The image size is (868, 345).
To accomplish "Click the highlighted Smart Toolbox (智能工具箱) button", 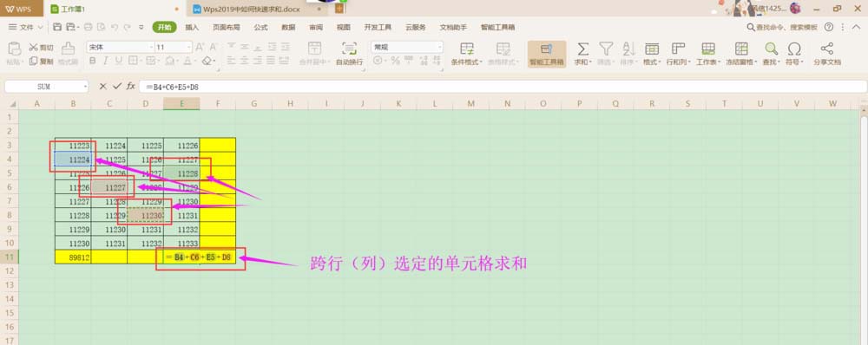I will pyautogui.click(x=547, y=54).
